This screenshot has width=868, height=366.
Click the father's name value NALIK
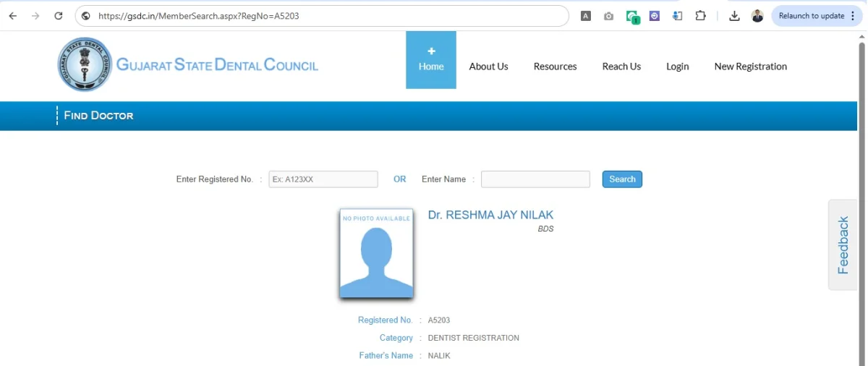click(439, 356)
